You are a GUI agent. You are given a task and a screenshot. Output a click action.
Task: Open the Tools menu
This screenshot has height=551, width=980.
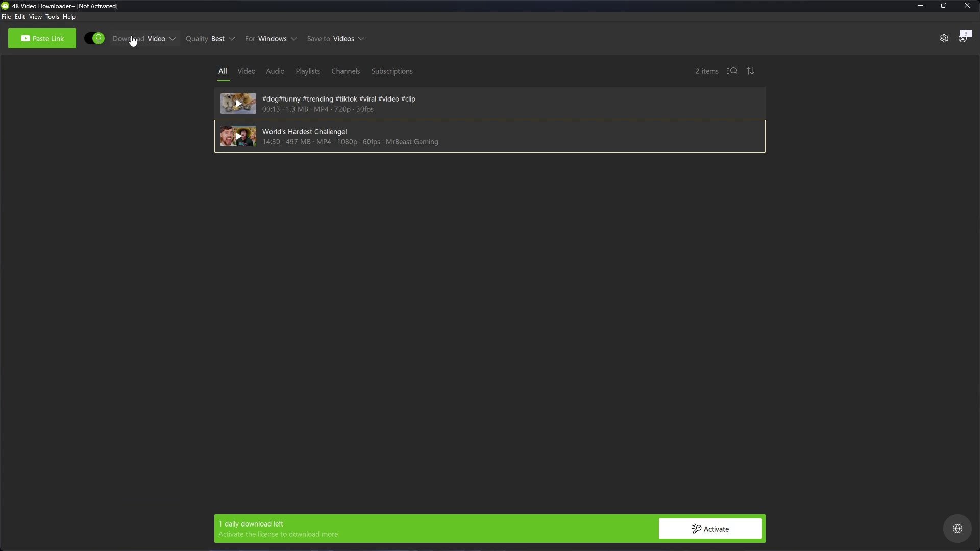tap(52, 17)
